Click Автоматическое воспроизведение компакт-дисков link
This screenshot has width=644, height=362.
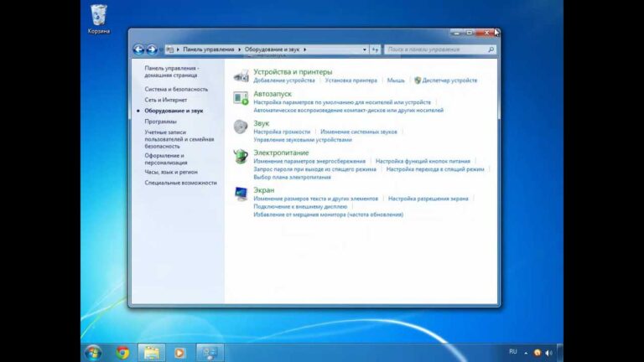click(x=348, y=111)
